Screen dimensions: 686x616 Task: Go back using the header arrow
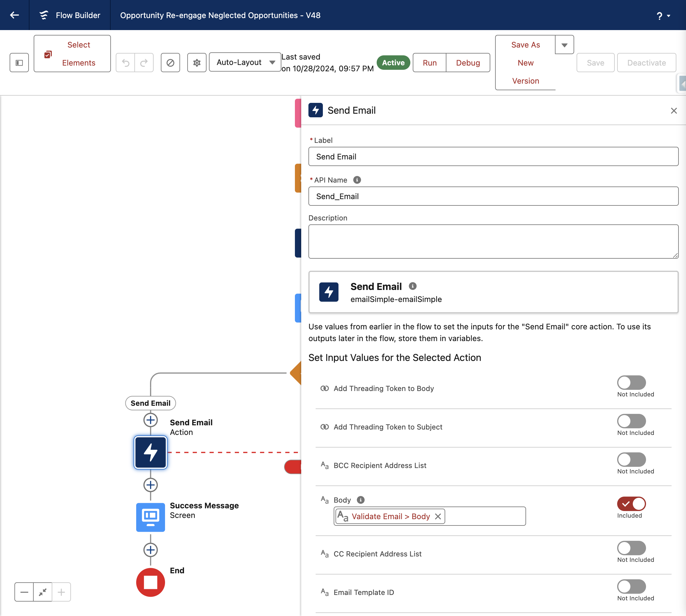(x=14, y=15)
